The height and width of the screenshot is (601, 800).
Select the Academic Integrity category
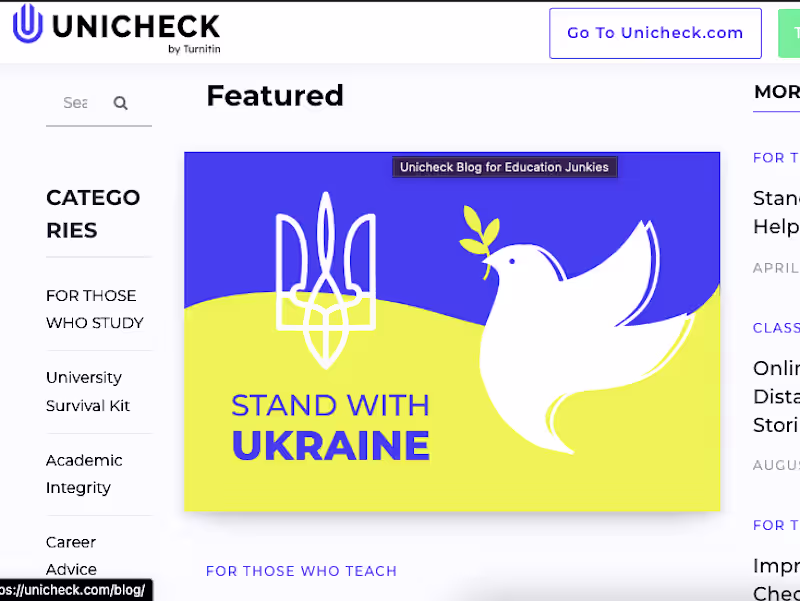point(84,474)
